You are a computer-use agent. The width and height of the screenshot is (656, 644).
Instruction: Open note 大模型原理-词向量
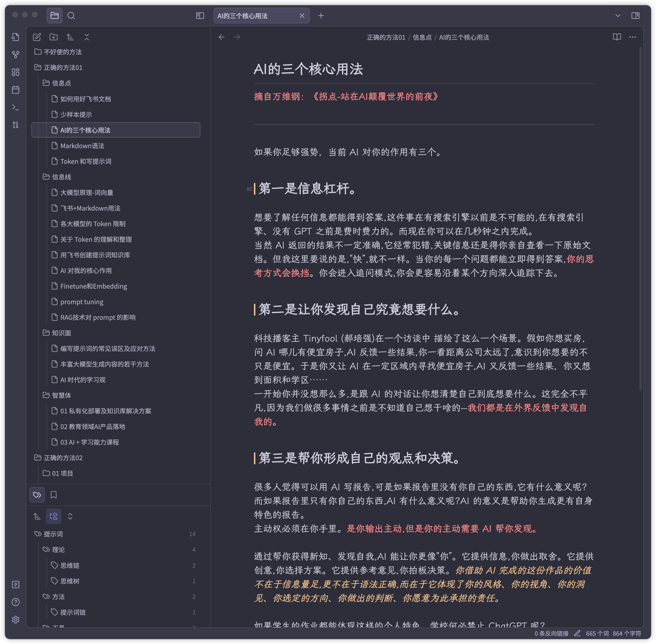point(116,193)
